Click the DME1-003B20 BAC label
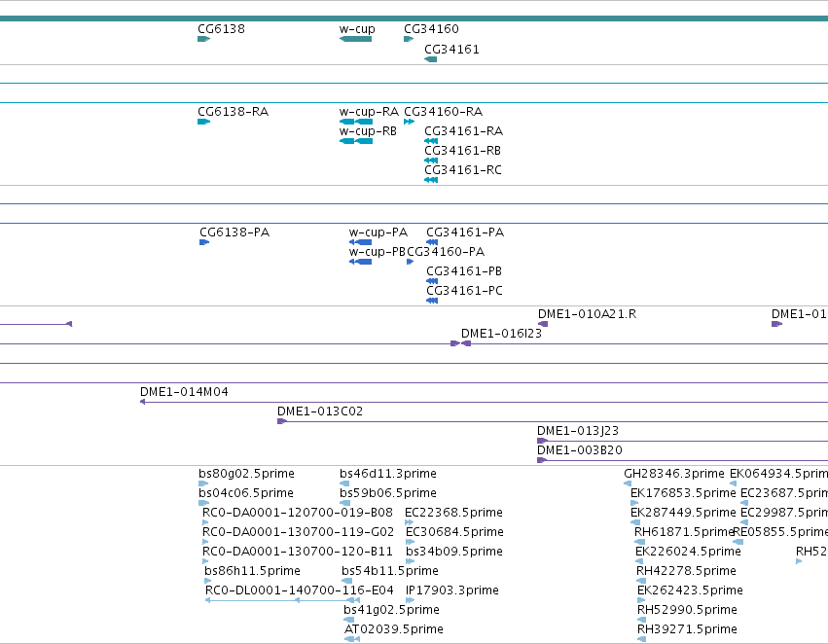This screenshot has height=644, width=828. coord(580,450)
